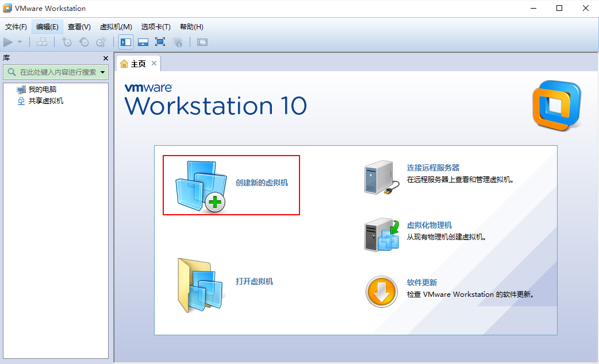Select 我的电脑 in the library tree

(x=43, y=90)
